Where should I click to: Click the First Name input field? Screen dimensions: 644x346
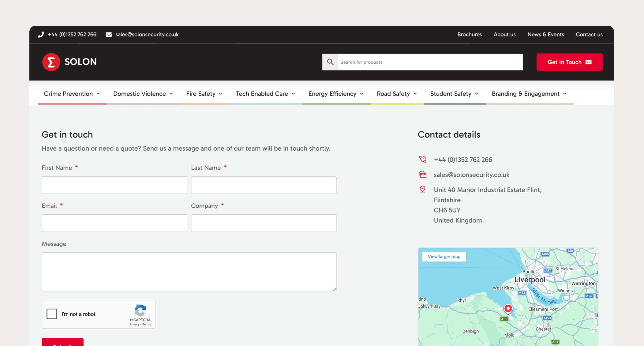(x=114, y=185)
